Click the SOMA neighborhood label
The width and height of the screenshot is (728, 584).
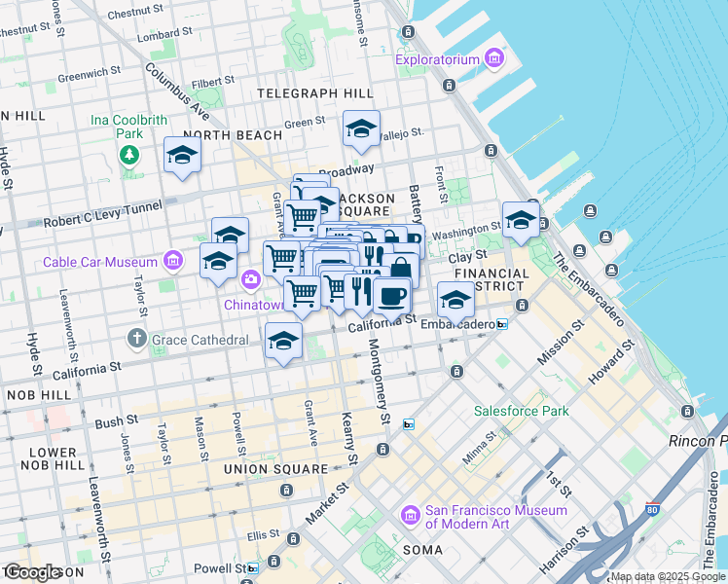[422, 550]
